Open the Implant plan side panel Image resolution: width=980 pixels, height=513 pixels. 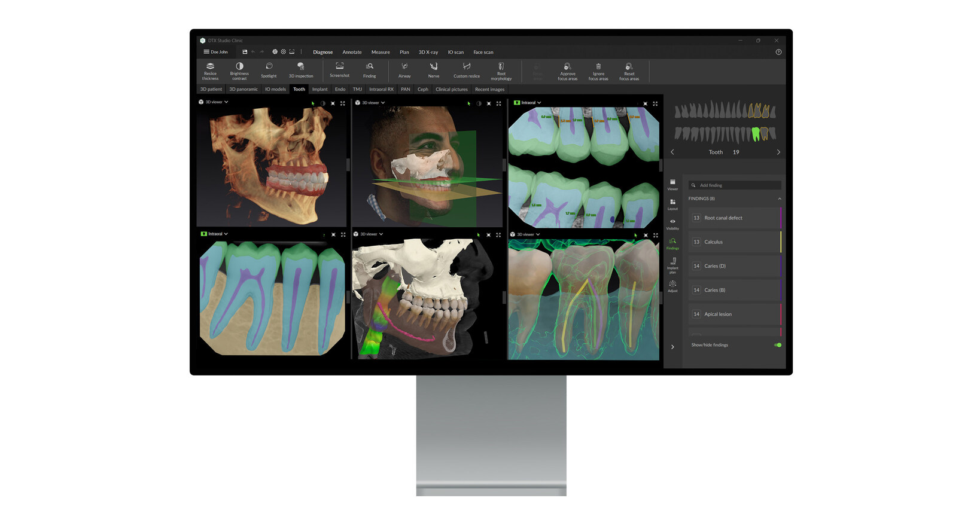672,264
